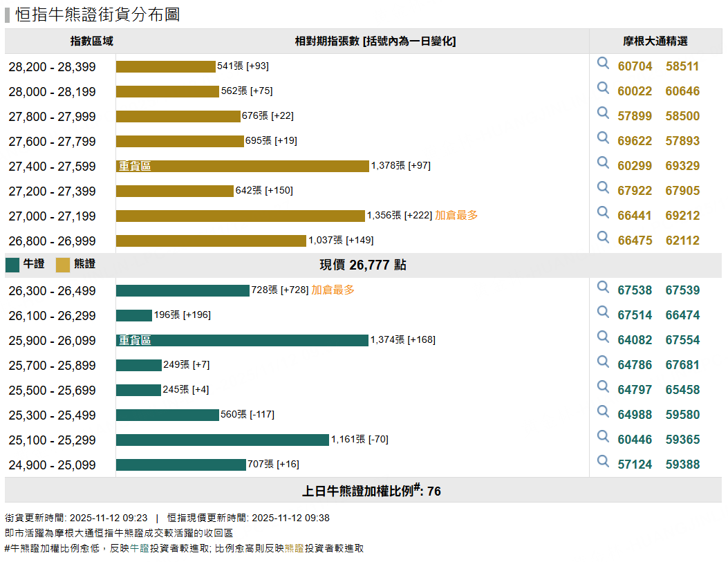The width and height of the screenshot is (728, 562).
Task: Select bear certificate 69329
Action: click(682, 166)
